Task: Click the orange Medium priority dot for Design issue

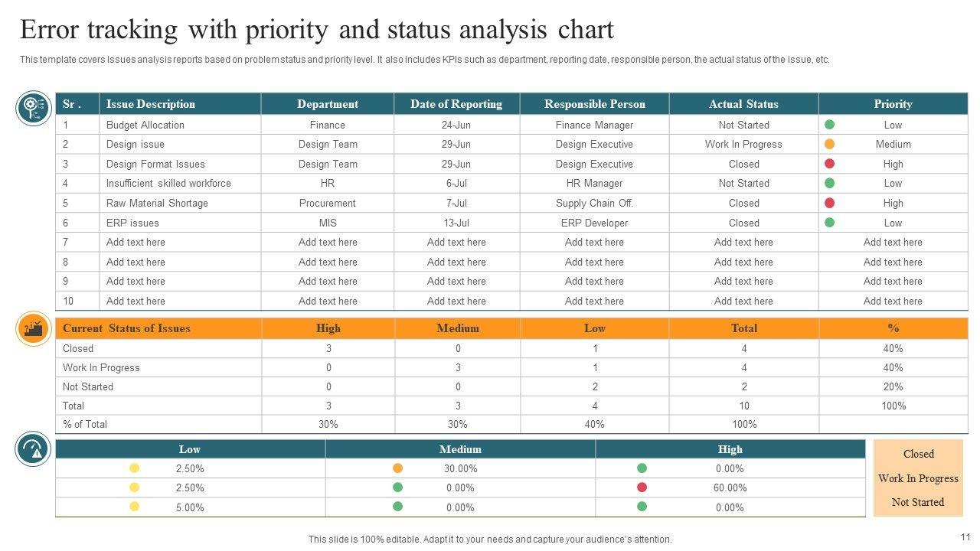Action: tap(829, 144)
